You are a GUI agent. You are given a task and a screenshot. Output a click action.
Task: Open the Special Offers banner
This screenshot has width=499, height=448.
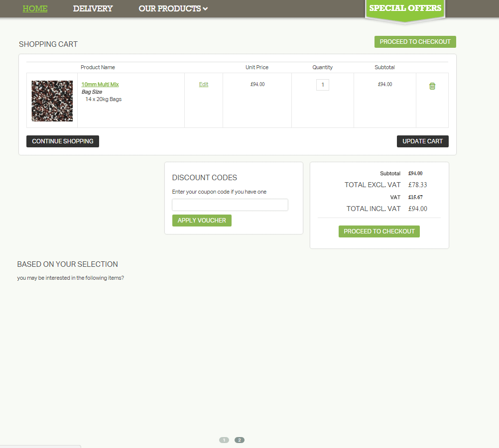click(x=405, y=8)
